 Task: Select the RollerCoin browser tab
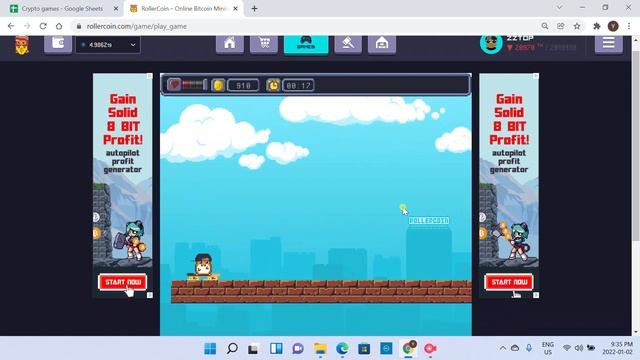pyautogui.click(x=183, y=9)
